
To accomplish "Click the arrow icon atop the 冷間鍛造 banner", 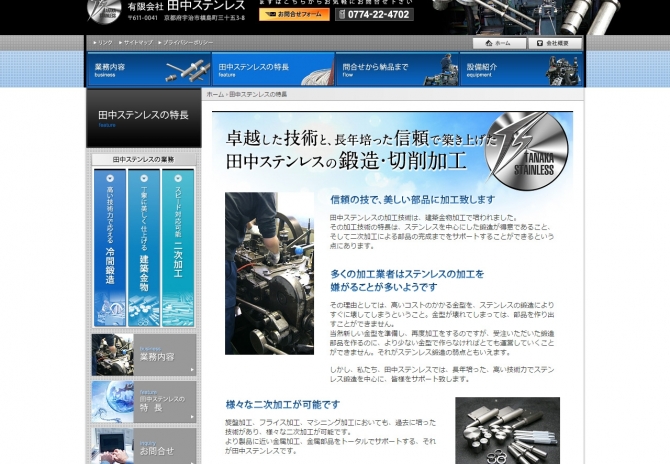I will pos(110,178).
